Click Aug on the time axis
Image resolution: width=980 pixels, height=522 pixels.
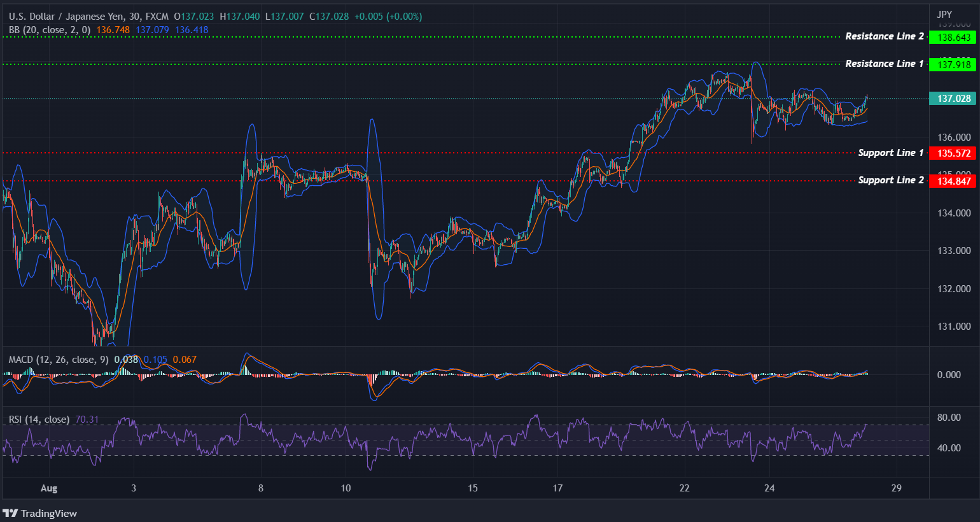pos(49,488)
